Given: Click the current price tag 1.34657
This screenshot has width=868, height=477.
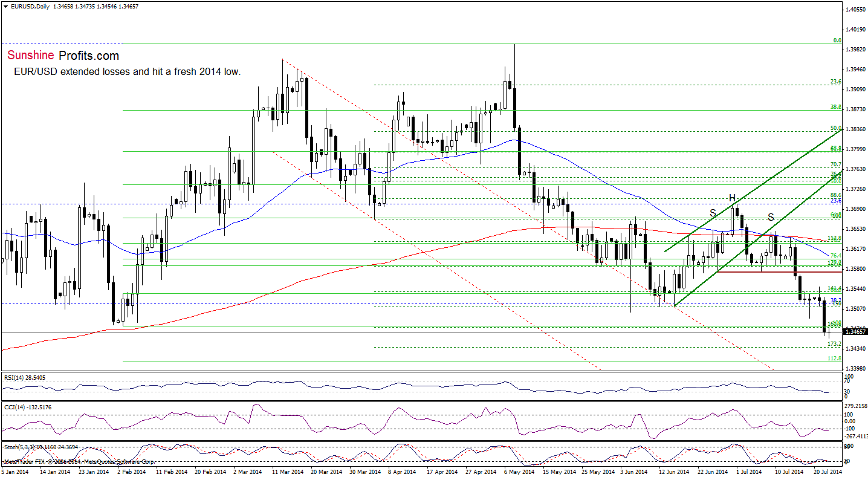Looking at the screenshot, I should coord(855,332).
